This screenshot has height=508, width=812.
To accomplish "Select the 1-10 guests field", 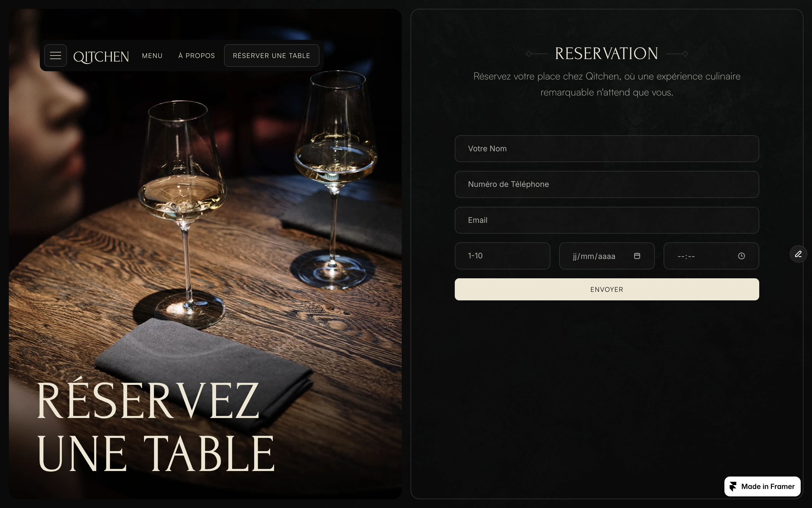I will point(502,256).
